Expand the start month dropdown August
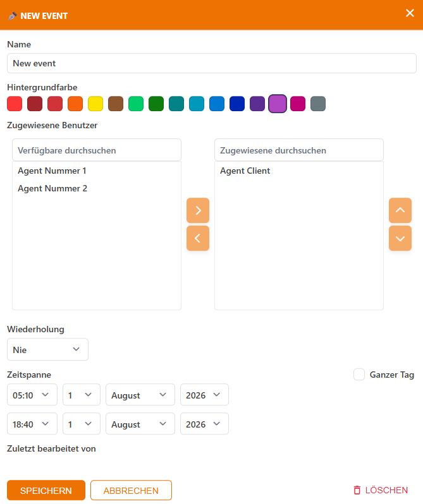The width and height of the screenshot is (423, 504). pos(140,395)
